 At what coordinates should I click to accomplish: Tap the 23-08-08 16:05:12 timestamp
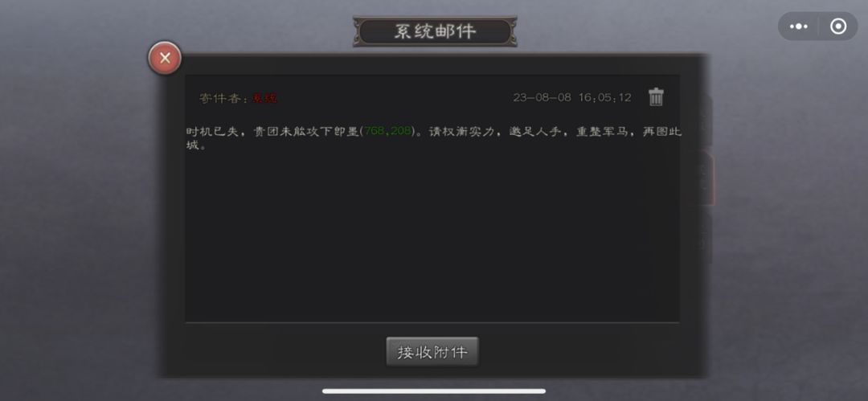(x=572, y=98)
